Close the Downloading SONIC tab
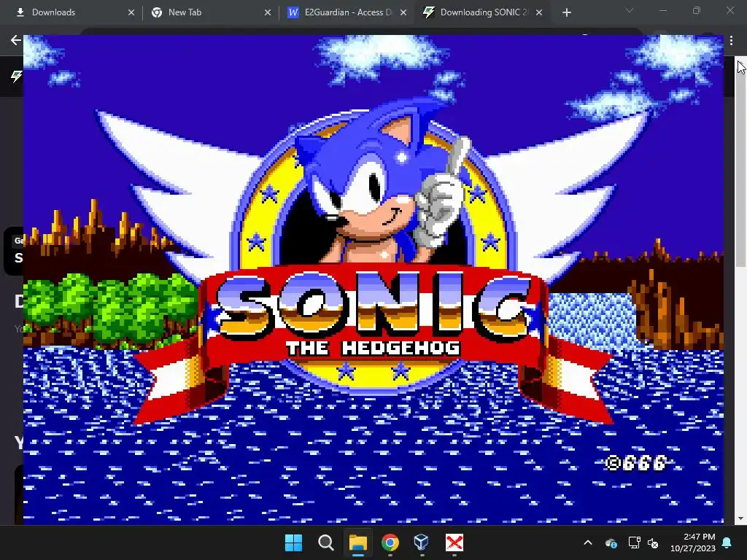 coord(539,13)
